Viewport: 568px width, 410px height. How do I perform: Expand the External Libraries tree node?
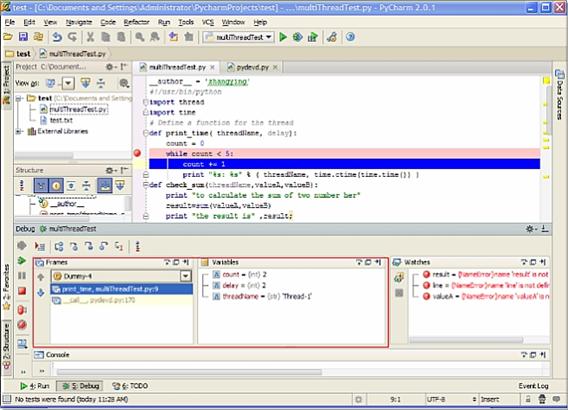coord(18,131)
